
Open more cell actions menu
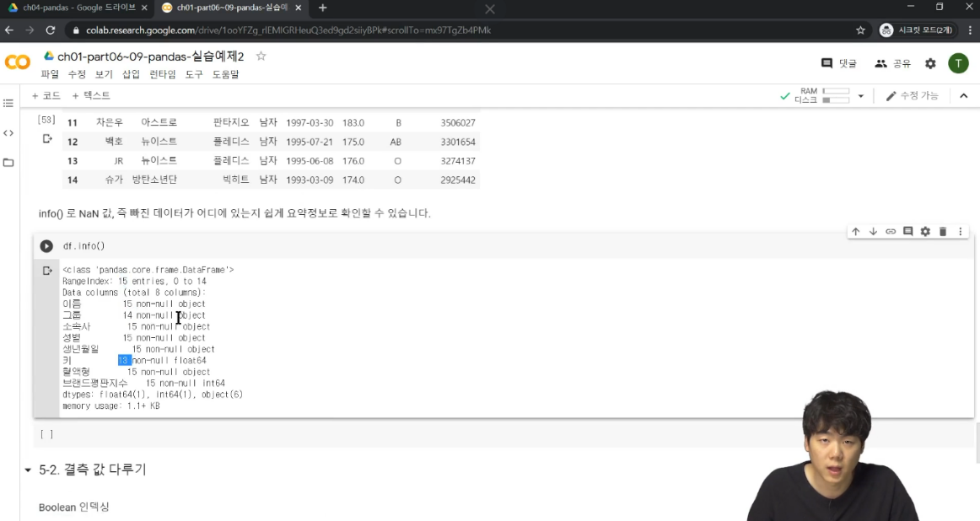(x=961, y=232)
